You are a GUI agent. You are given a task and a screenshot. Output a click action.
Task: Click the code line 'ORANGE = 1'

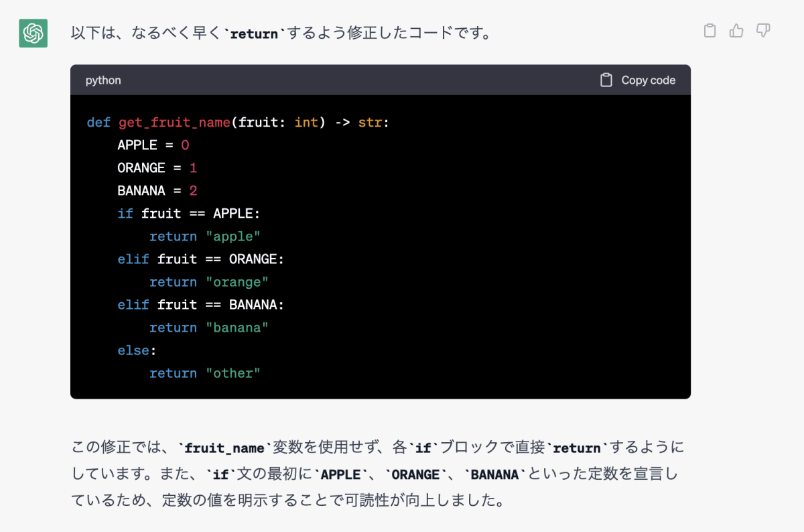point(157,168)
